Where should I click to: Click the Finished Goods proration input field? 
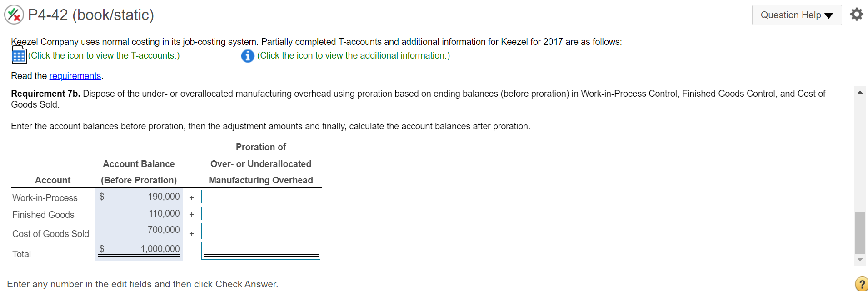260,213
